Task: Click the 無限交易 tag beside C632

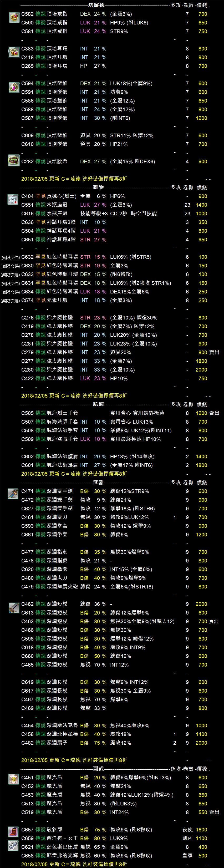Action: pos(10,257)
